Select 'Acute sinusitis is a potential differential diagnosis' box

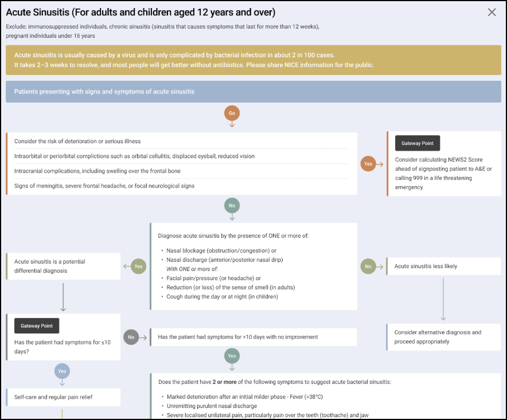point(63,266)
